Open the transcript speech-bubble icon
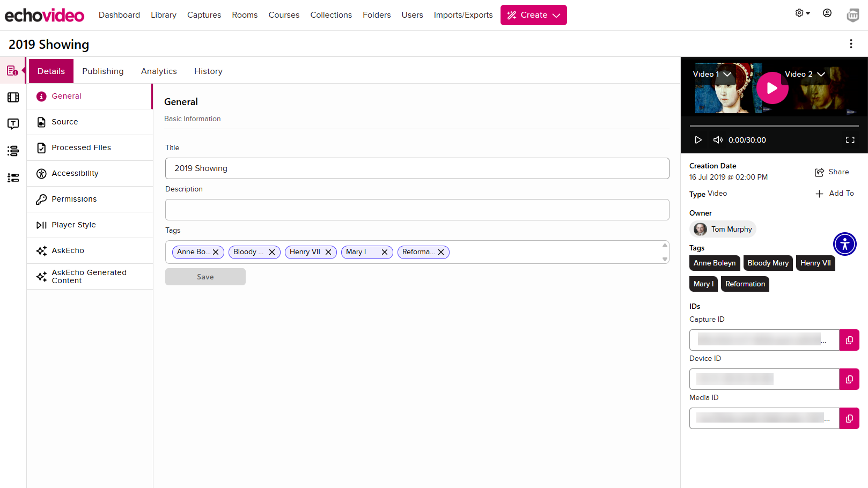The image size is (868, 488). tap(12, 124)
